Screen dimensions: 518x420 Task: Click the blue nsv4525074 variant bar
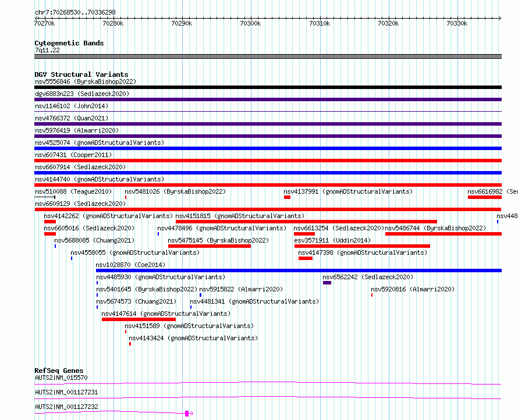tap(268, 148)
